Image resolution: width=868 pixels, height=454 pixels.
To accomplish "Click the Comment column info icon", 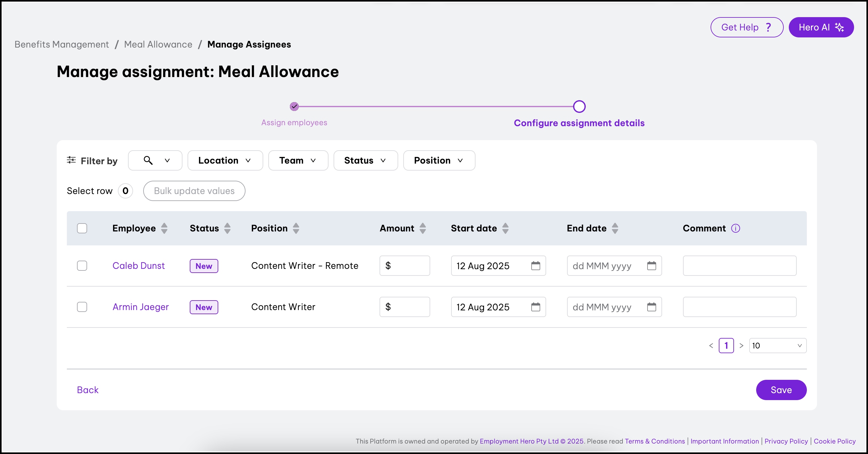I will pyautogui.click(x=736, y=228).
